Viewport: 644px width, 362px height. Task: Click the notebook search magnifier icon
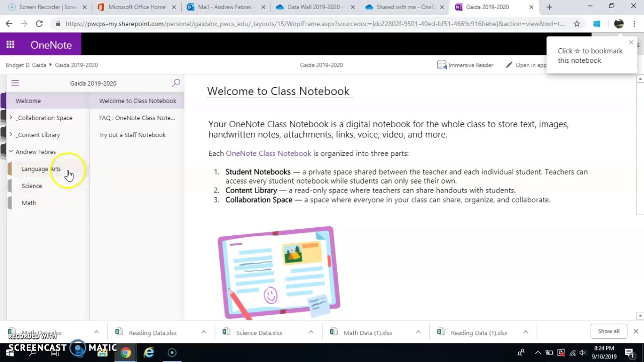[176, 83]
